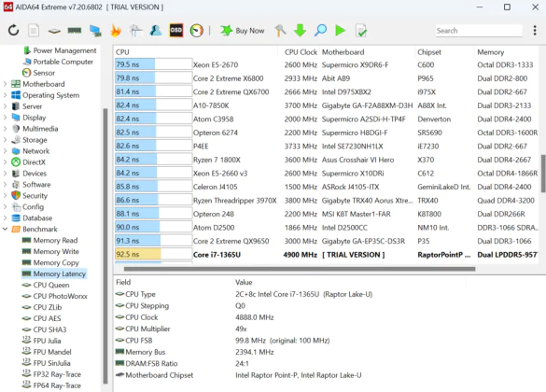Expand the Storage tree node
The image size is (546, 392).
(6, 140)
